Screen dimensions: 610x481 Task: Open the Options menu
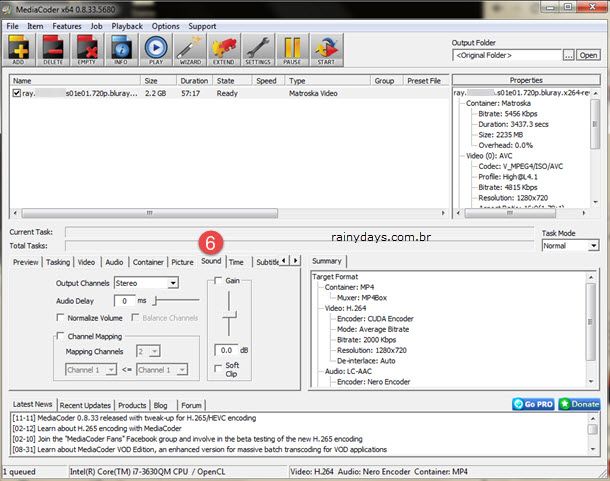click(x=166, y=26)
